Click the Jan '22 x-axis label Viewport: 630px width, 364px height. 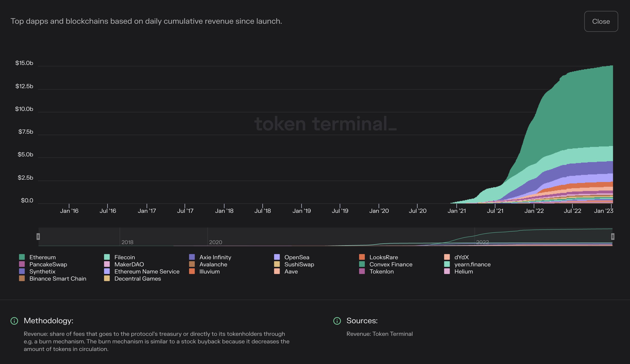click(x=534, y=211)
